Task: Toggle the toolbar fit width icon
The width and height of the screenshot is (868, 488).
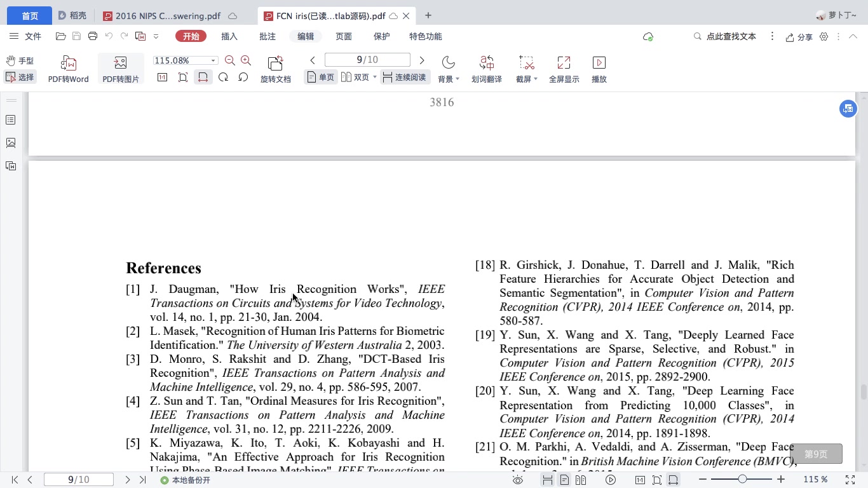Action: tap(203, 77)
